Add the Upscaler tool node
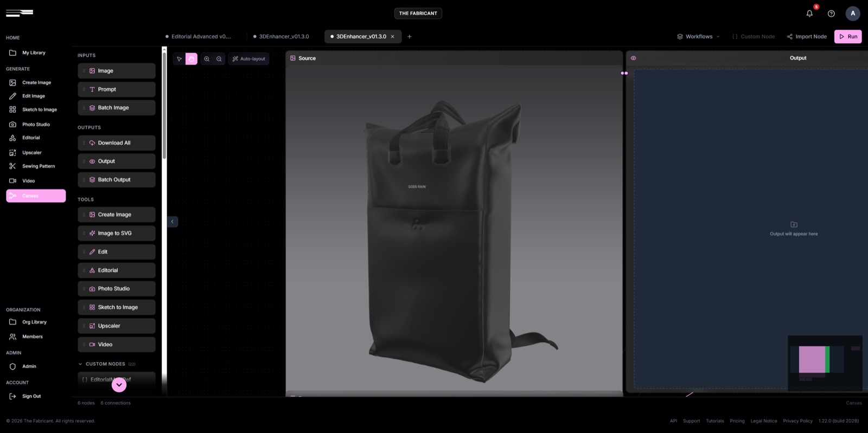The width and height of the screenshot is (868, 433). [117, 326]
